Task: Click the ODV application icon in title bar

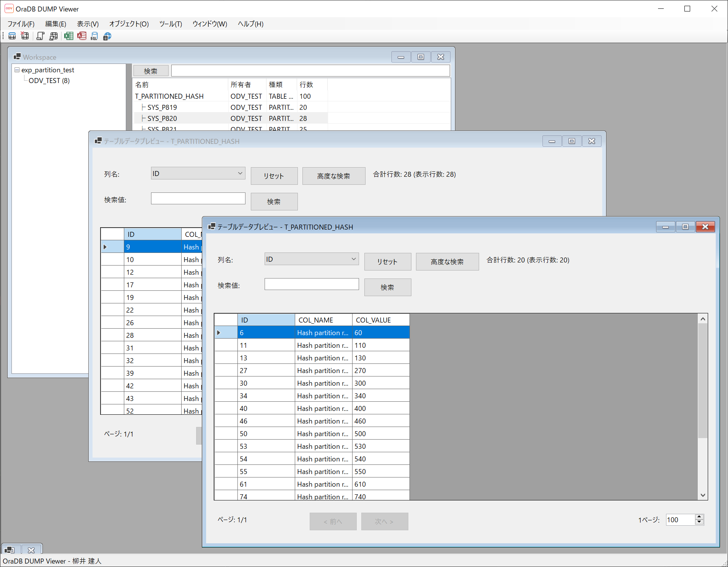Action: click(x=8, y=8)
